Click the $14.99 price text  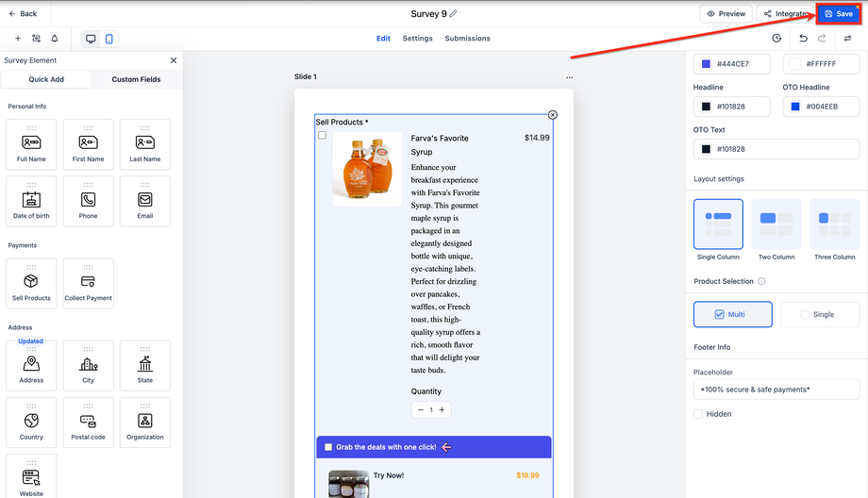pyautogui.click(x=537, y=138)
